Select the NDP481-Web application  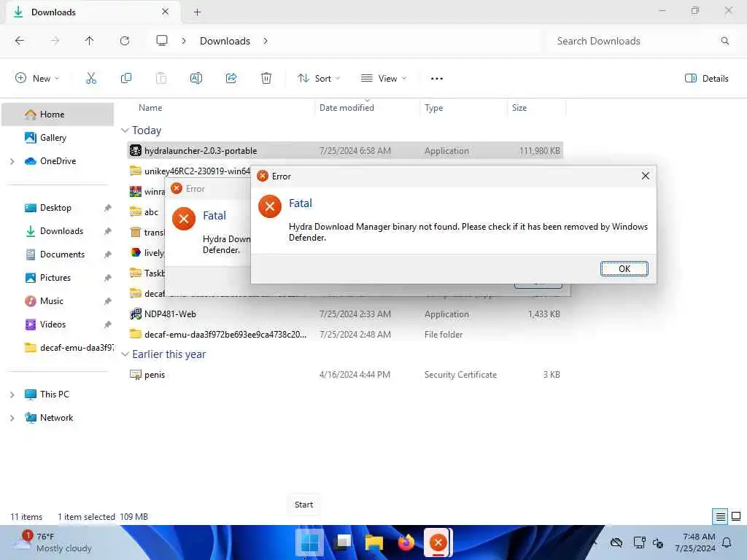[345, 314]
